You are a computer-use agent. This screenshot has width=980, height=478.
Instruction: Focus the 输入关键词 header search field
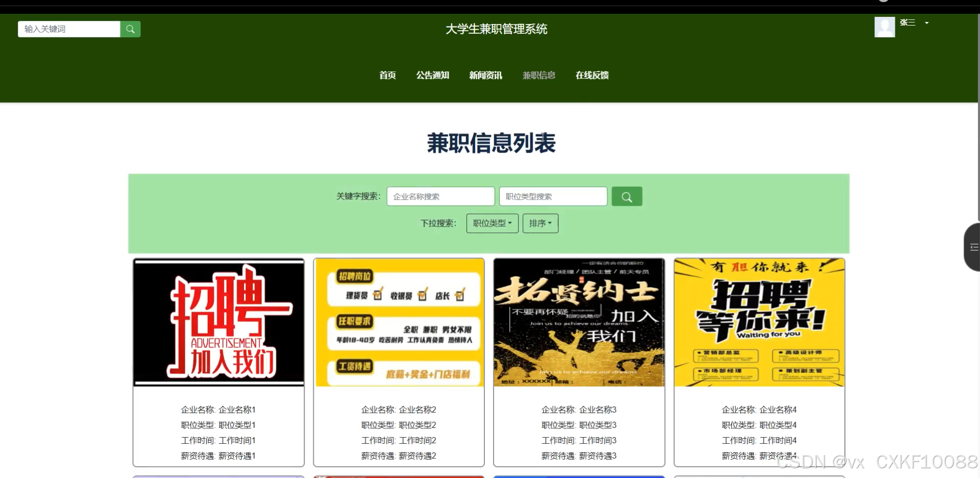point(69,29)
